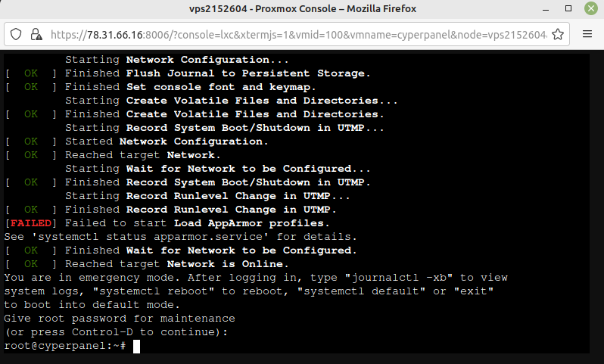604x364 pixels.
Task: Click the red FAILED status label
Action: coord(30,223)
